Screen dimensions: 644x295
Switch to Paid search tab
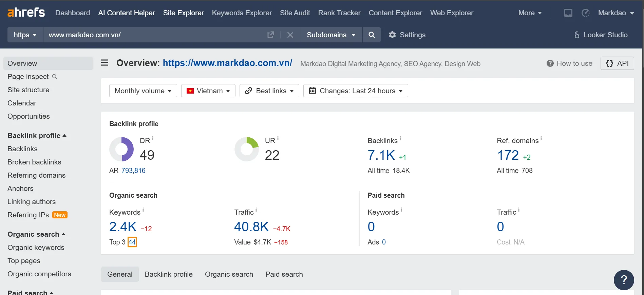(x=284, y=274)
